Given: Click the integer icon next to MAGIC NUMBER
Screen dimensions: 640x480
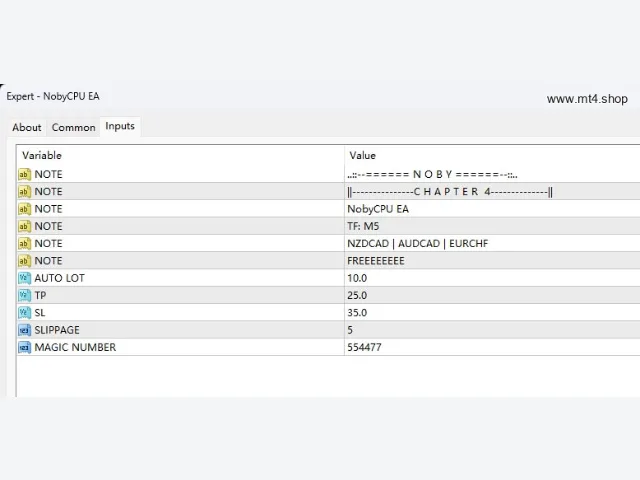Looking at the screenshot, I should 24,347.
